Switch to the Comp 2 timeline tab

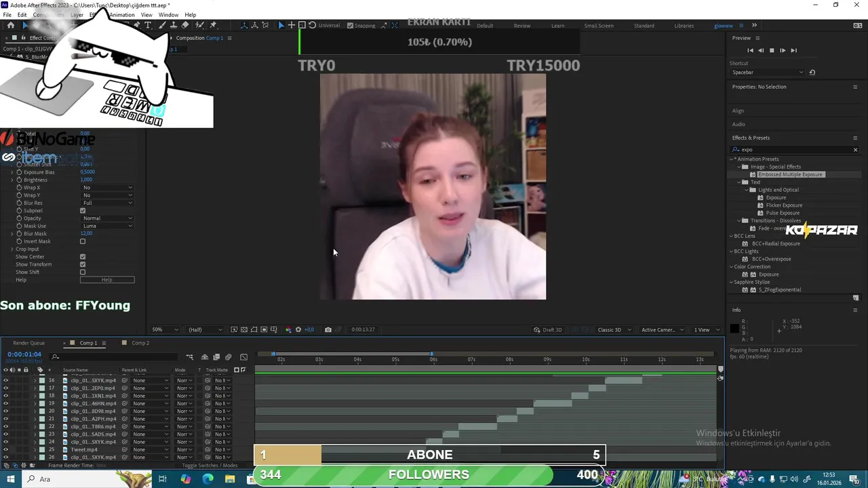140,343
